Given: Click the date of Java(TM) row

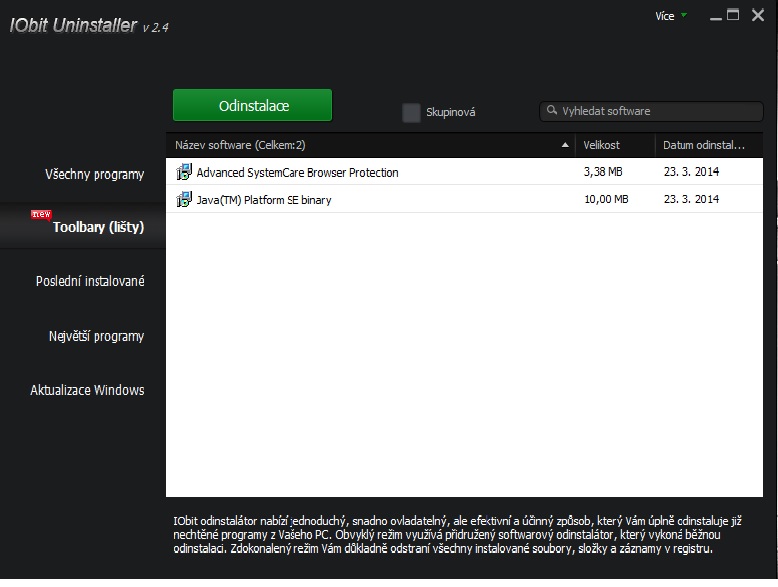Looking at the screenshot, I should (691, 199).
